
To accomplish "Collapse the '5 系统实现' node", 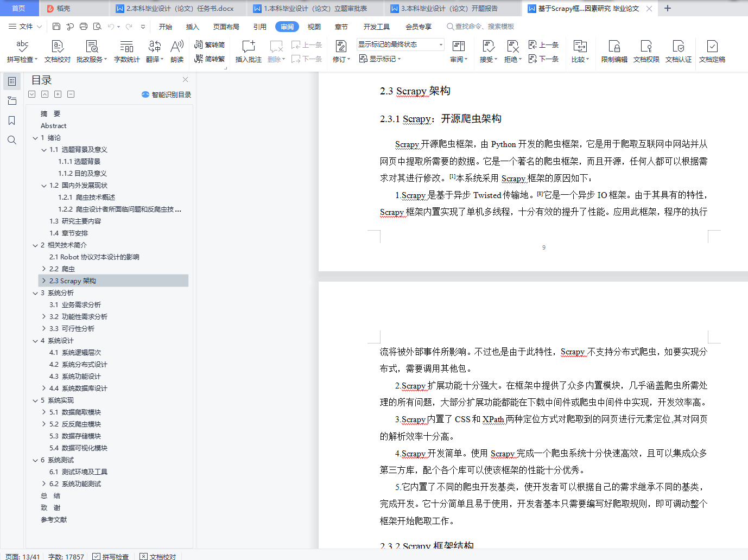I will point(35,400).
